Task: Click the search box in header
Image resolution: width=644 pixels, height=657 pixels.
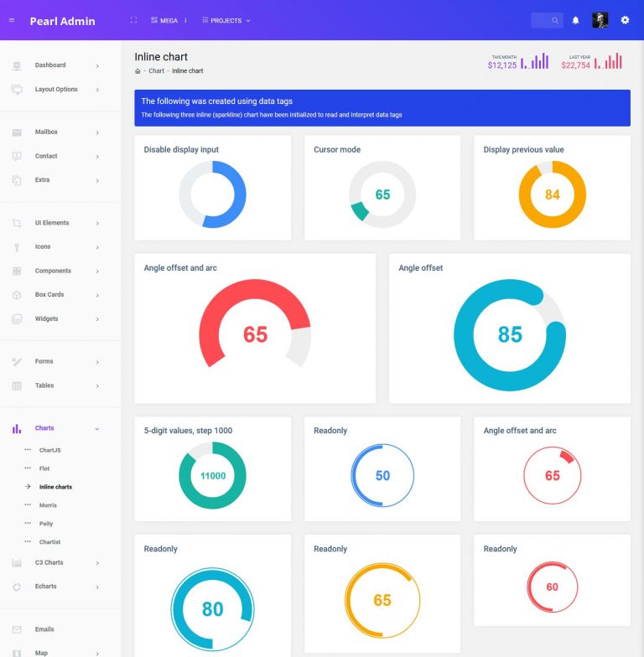Action: [x=547, y=20]
